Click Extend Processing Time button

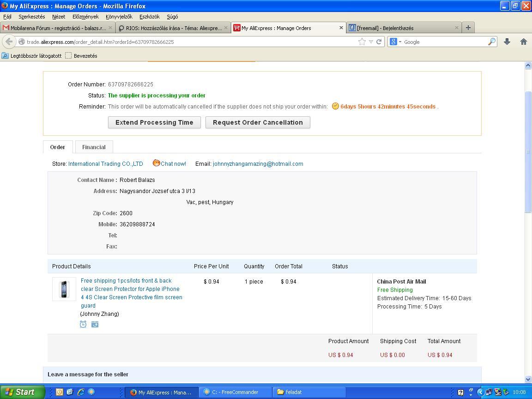click(x=154, y=122)
